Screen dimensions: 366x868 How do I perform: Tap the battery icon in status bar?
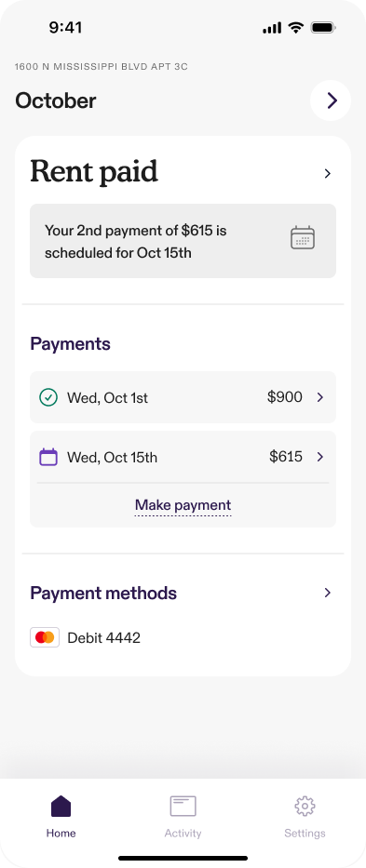coord(323,28)
